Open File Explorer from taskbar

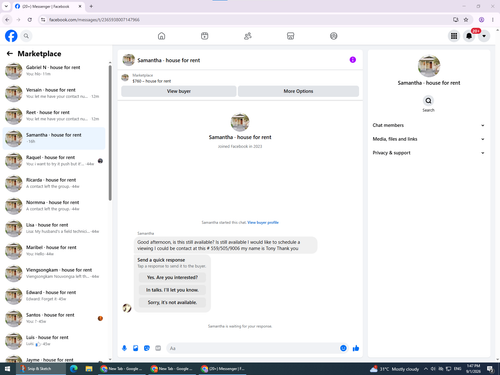click(89, 369)
